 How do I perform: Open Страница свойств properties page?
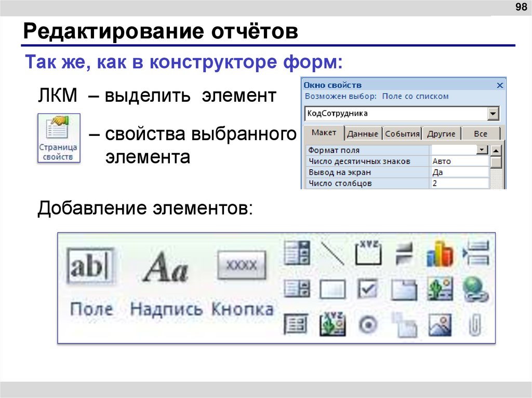58,138
